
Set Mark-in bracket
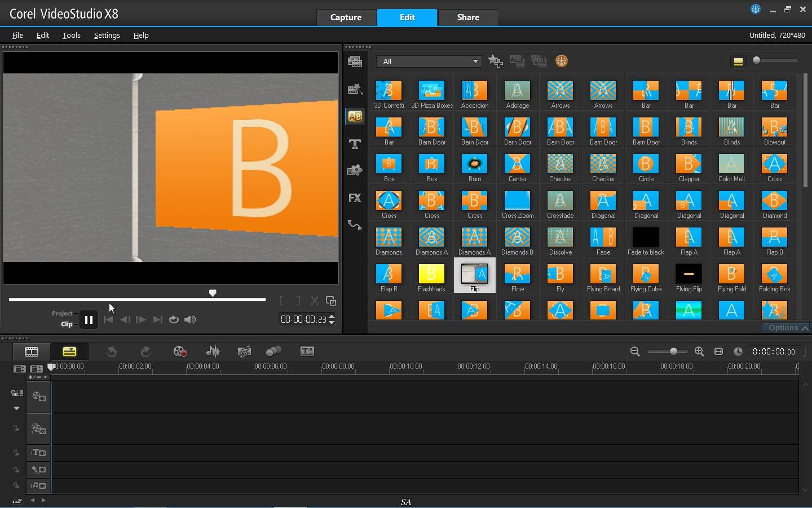coord(282,301)
